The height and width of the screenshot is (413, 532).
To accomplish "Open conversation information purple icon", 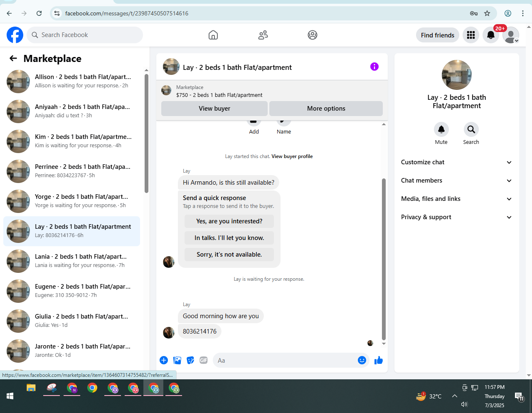I will (374, 67).
